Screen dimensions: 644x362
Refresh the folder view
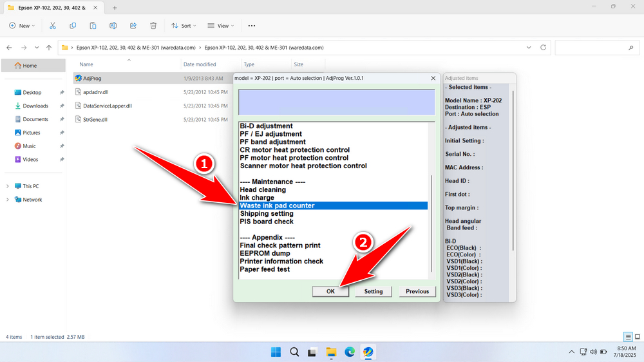point(543,48)
